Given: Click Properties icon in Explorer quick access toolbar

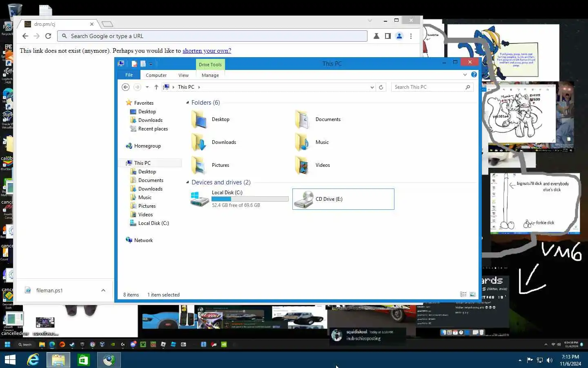Looking at the screenshot, I should click(134, 64).
